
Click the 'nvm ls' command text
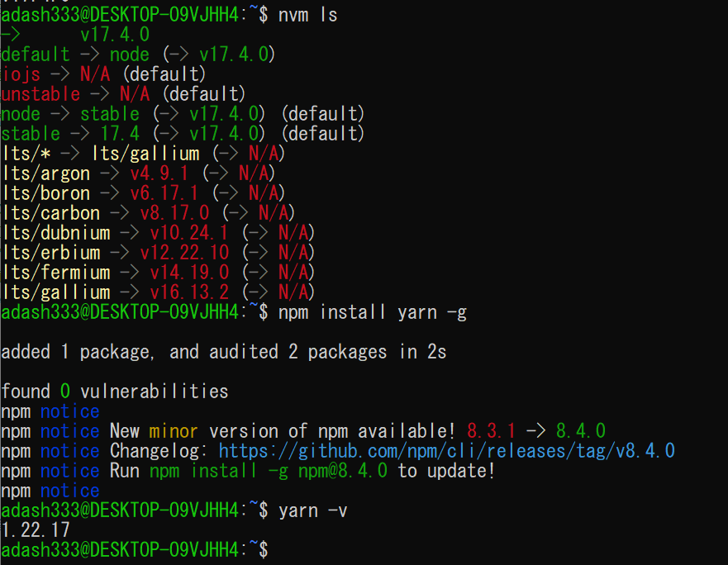[x=308, y=15]
